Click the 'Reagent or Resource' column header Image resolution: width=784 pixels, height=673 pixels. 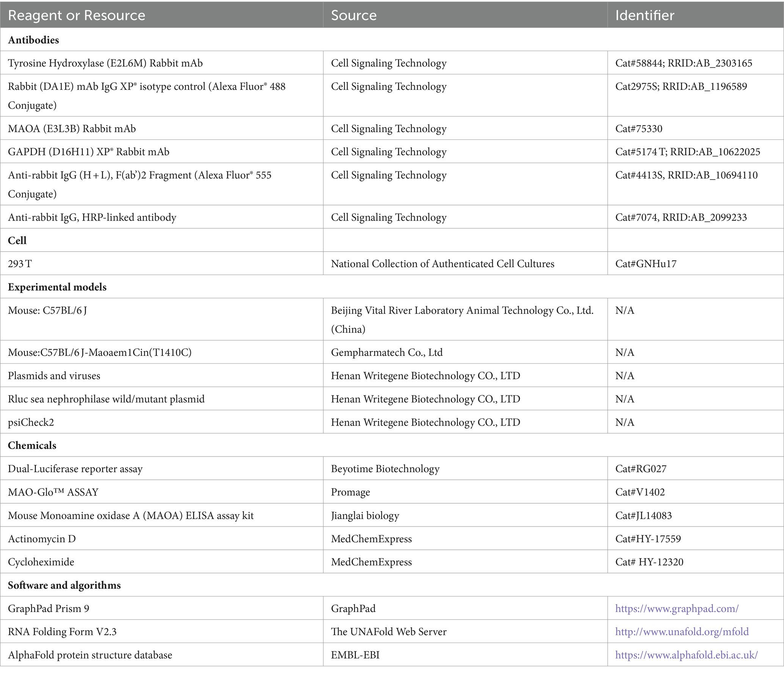(77, 15)
